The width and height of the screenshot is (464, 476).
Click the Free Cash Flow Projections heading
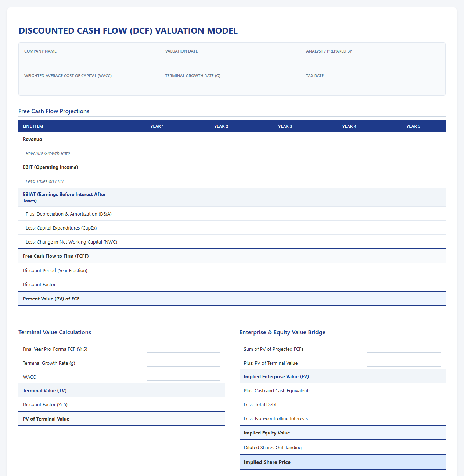[54, 111]
